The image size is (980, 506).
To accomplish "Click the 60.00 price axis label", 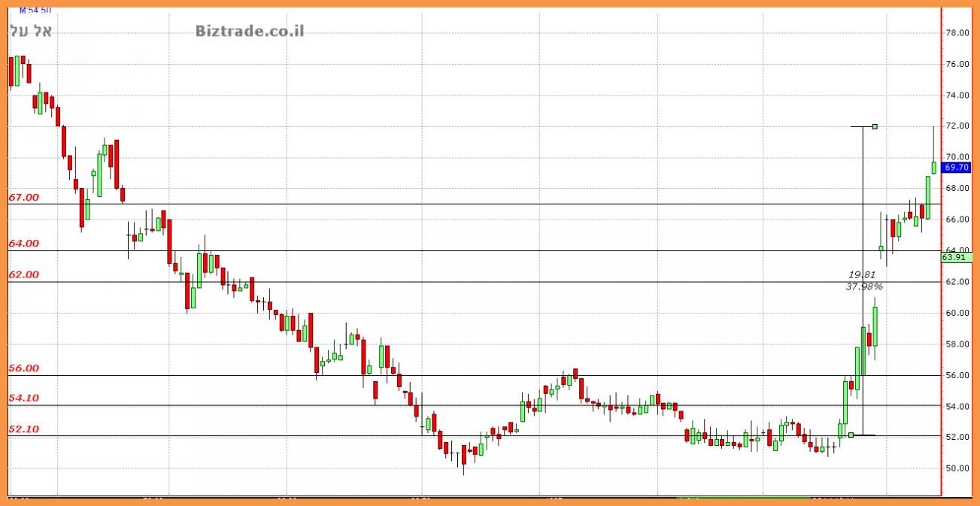I will pyautogui.click(x=956, y=314).
